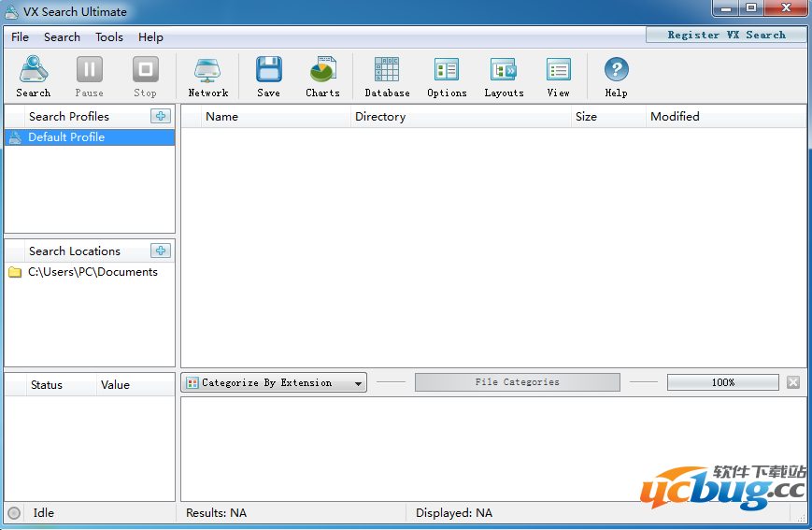The width and height of the screenshot is (812, 530).
Task: Click the VX Search Ultimate title bar icon
Action: click(11, 11)
